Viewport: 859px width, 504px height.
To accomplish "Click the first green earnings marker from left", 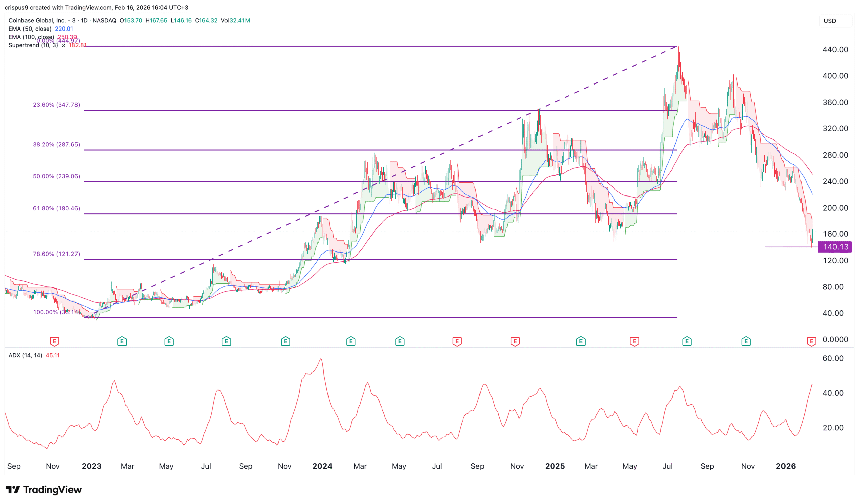I will click(122, 341).
